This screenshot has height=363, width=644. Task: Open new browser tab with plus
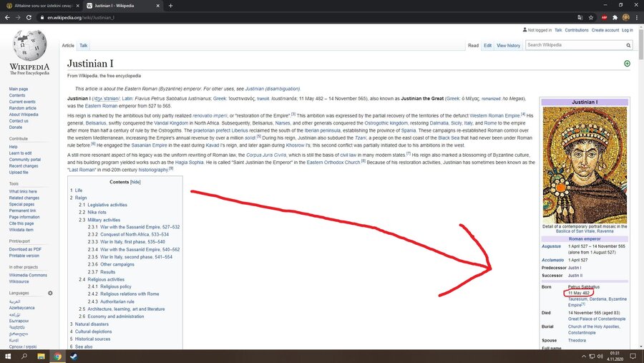click(x=170, y=6)
